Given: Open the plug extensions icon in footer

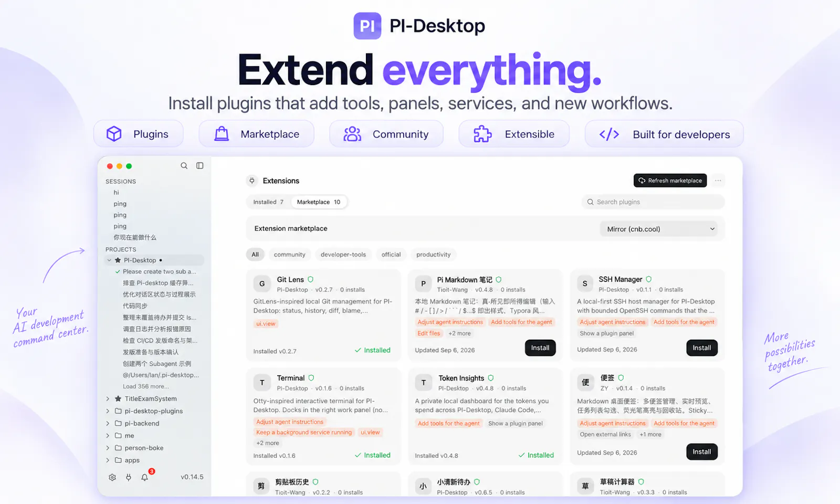Looking at the screenshot, I should coord(129,477).
